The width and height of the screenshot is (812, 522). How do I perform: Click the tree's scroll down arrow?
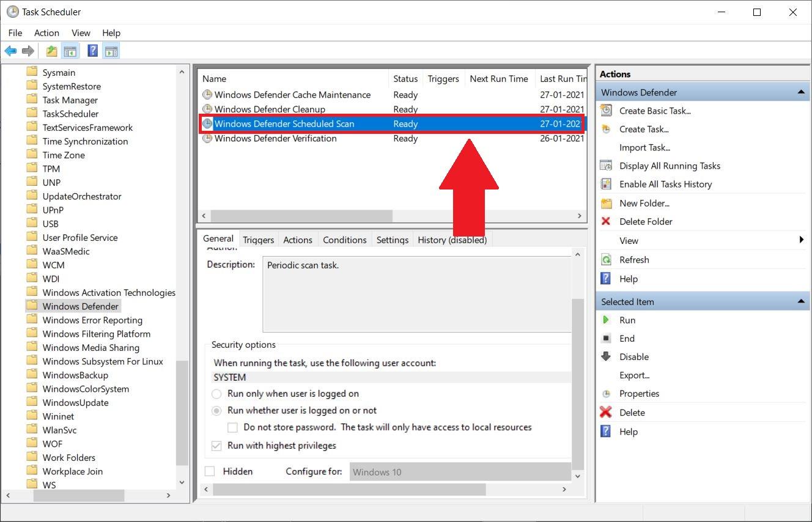pyautogui.click(x=182, y=483)
